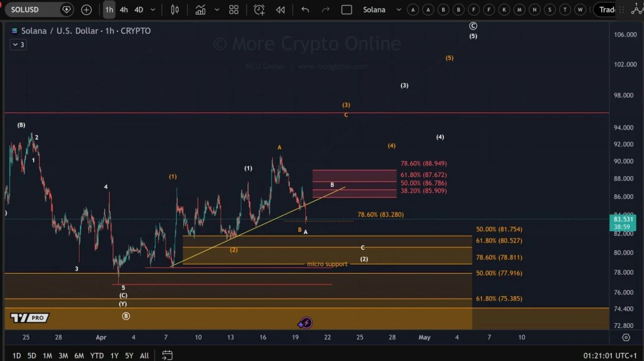Click the M favorite shortcut circle
Viewport: 644px width, 361px height.
coord(519,10)
